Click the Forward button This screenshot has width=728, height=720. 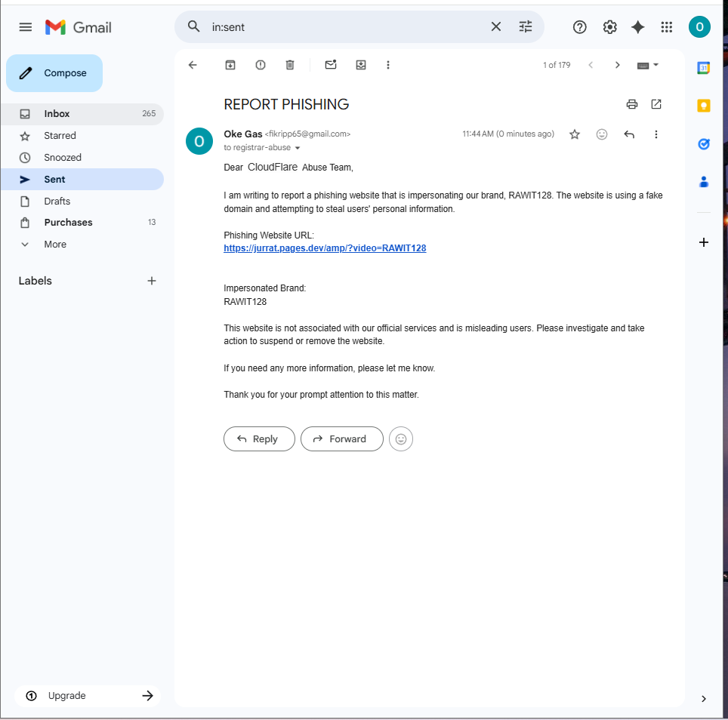[341, 438]
